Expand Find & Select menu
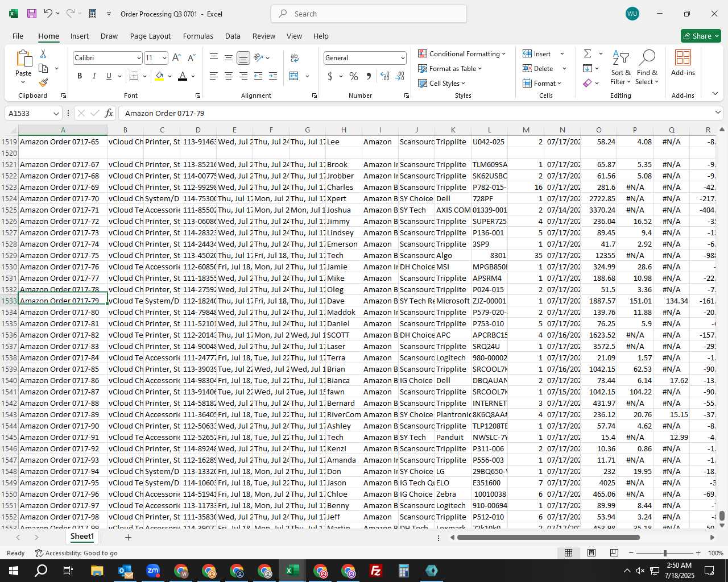The width and height of the screenshot is (728, 582). point(647,68)
